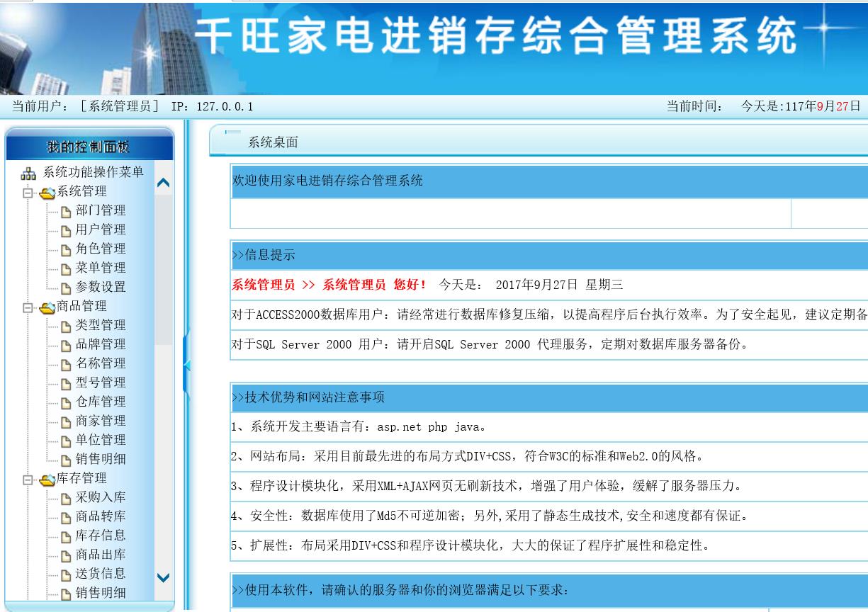Open 菜单管理 menu item
Screen dimensions: 868x612
[101, 268]
